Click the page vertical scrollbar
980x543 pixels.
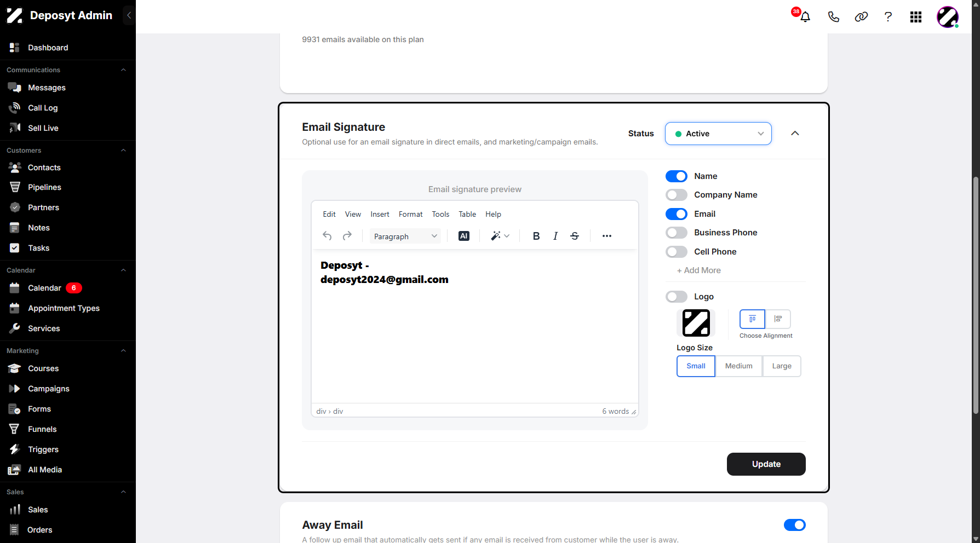pos(976,296)
